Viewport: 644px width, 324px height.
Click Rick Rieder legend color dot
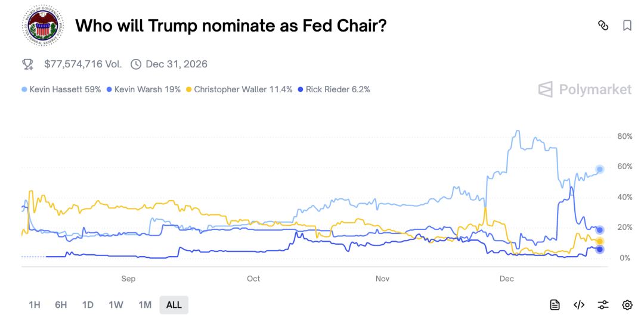301,89
